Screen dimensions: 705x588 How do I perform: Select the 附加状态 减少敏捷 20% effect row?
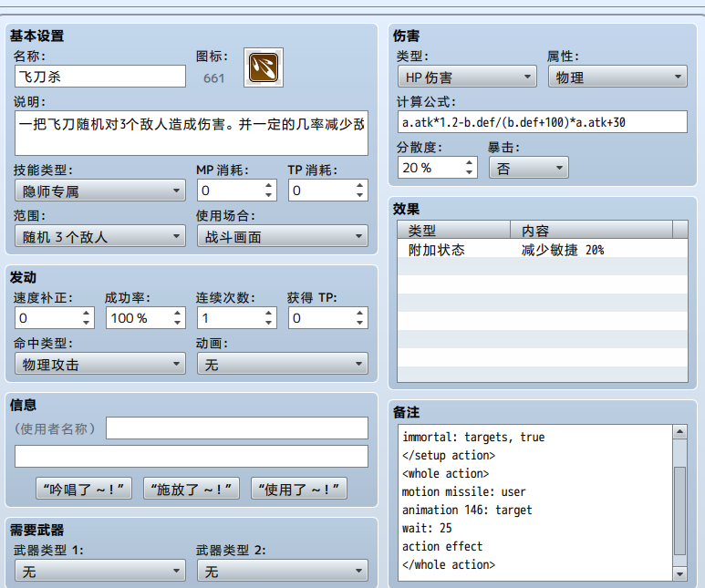(543, 249)
